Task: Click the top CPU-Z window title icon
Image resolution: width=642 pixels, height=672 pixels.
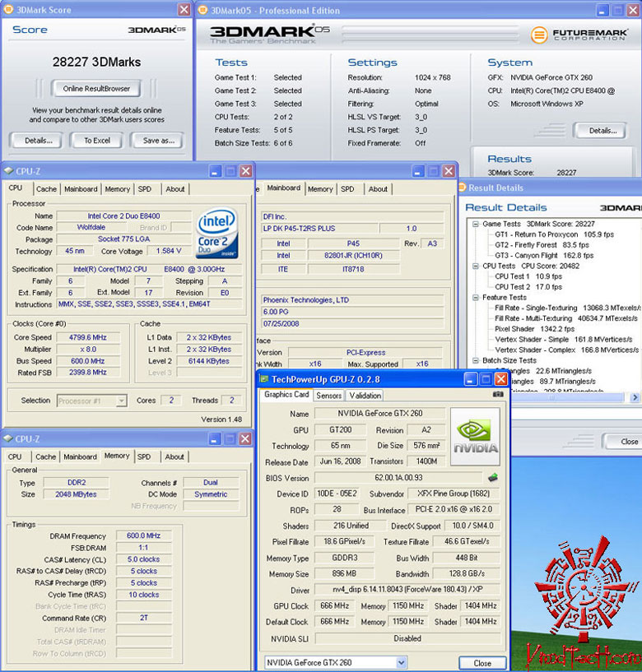Action: [8, 171]
